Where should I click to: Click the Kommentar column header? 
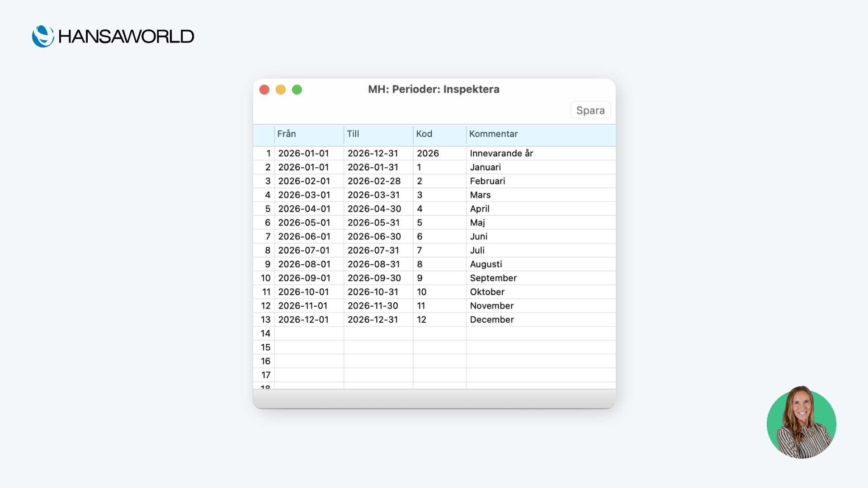click(x=493, y=134)
